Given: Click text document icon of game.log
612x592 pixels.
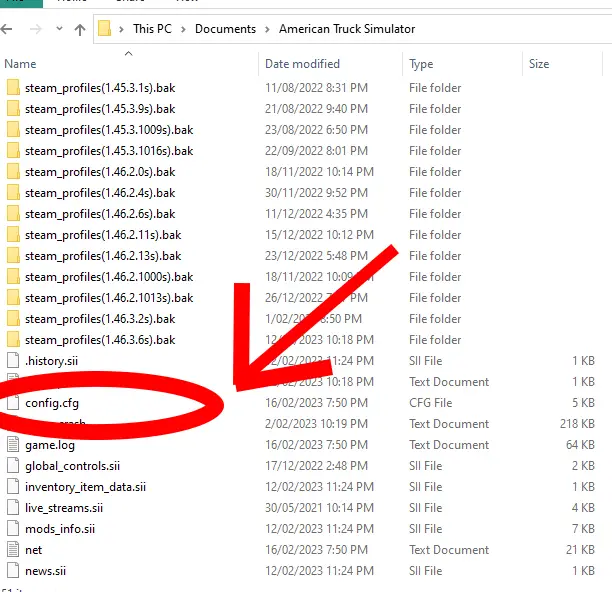Looking at the screenshot, I should (13, 445).
